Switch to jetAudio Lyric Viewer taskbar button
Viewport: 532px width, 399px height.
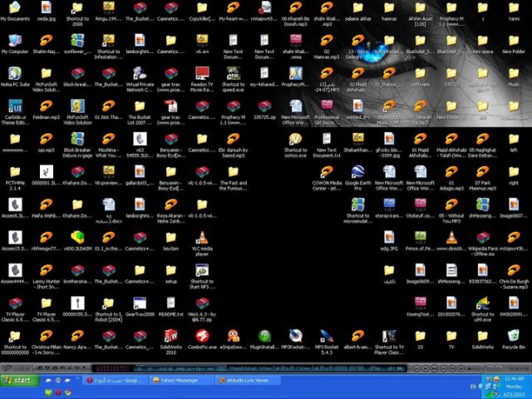[x=241, y=380]
